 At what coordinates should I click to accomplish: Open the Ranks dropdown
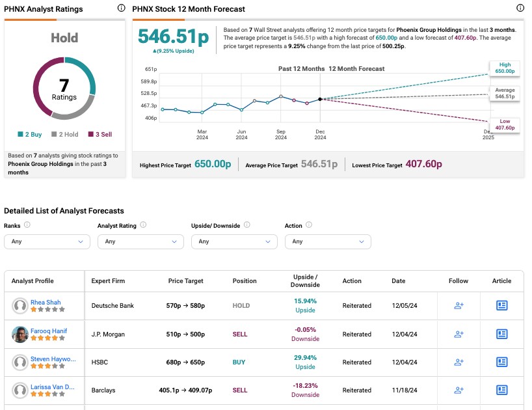point(47,241)
